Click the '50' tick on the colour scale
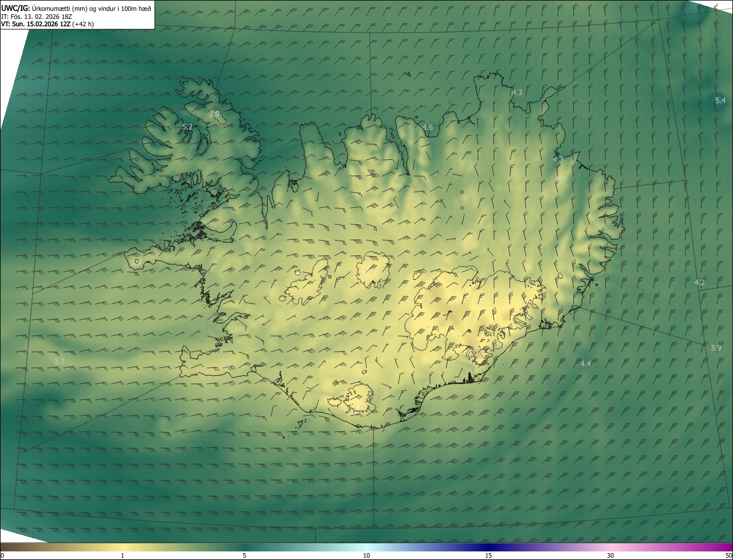The image size is (733, 560). click(x=728, y=555)
